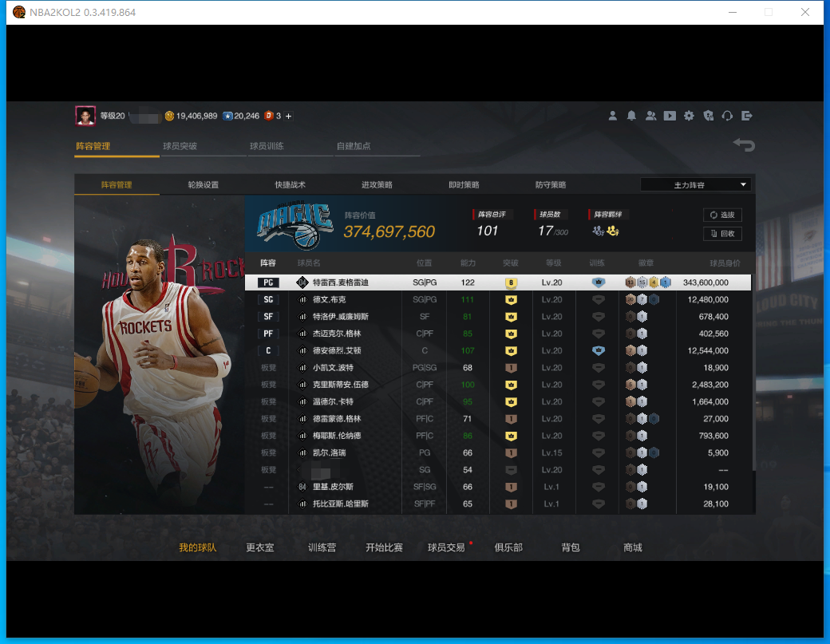
Task: Open the friends group icon
Action: (x=650, y=116)
